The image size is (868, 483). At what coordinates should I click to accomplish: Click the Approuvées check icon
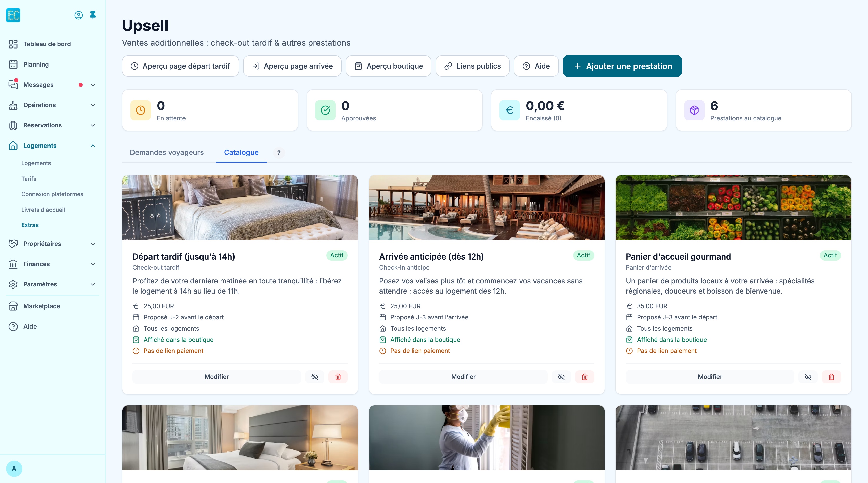coord(325,110)
